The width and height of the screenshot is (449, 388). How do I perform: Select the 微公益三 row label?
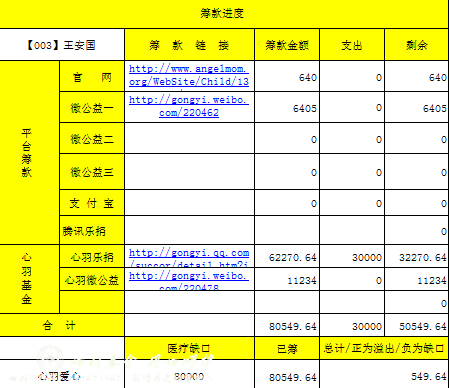click(x=92, y=172)
